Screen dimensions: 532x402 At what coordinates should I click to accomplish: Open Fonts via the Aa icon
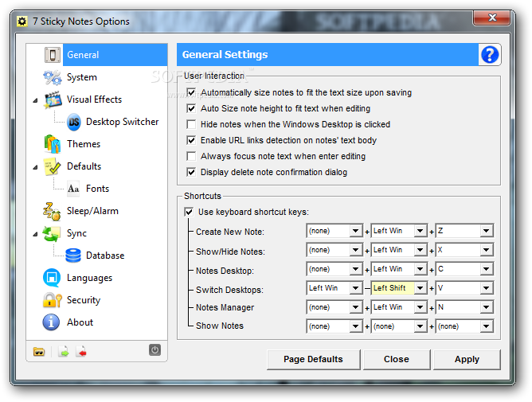(x=73, y=189)
